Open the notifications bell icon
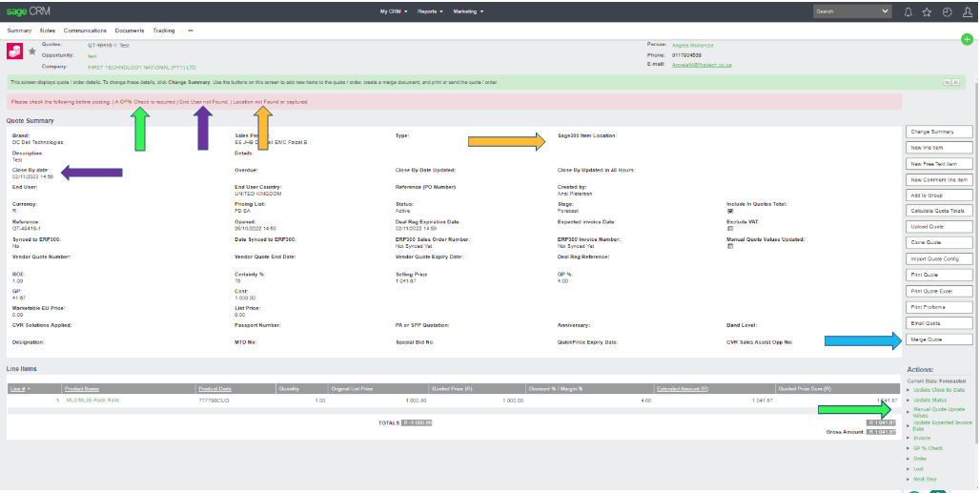The width and height of the screenshot is (980, 493). click(908, 11)
